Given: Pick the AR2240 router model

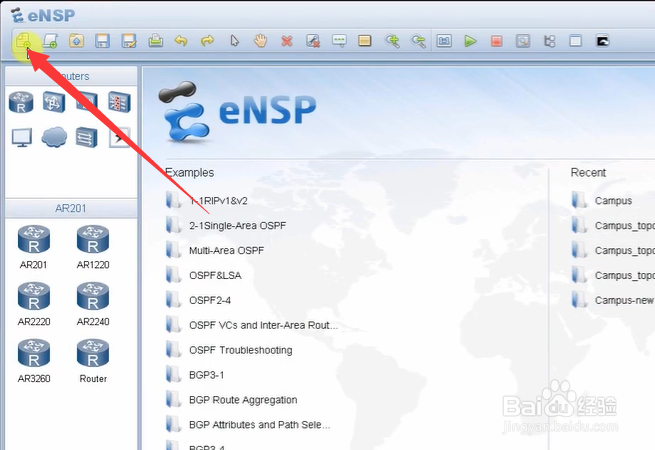Looking at the screenshot, I should [x=93, y=304].
